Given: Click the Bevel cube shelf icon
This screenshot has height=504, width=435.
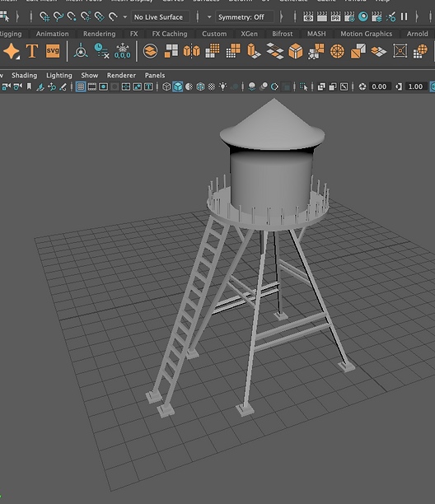Looking at the screenshot, I should pos(296,51).
